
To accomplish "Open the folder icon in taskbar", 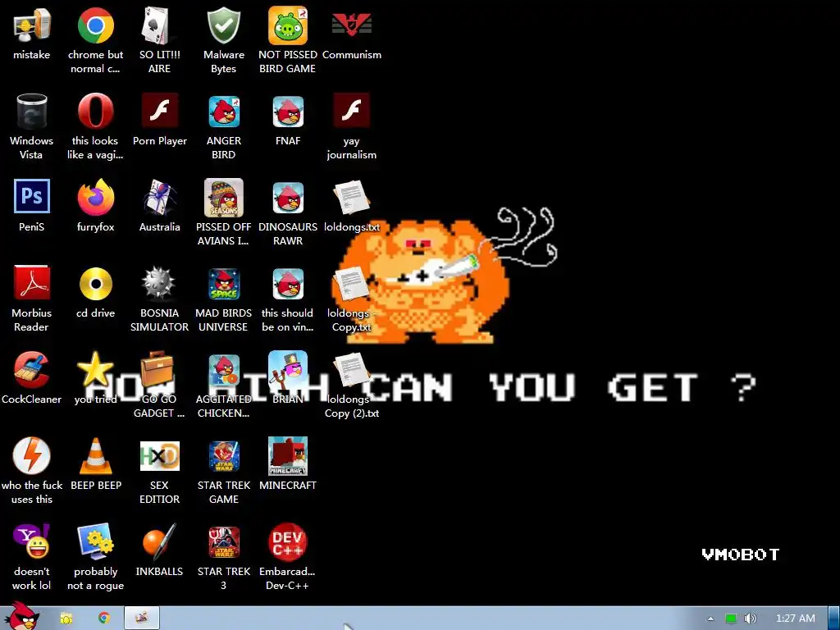I will coord(66,619).
